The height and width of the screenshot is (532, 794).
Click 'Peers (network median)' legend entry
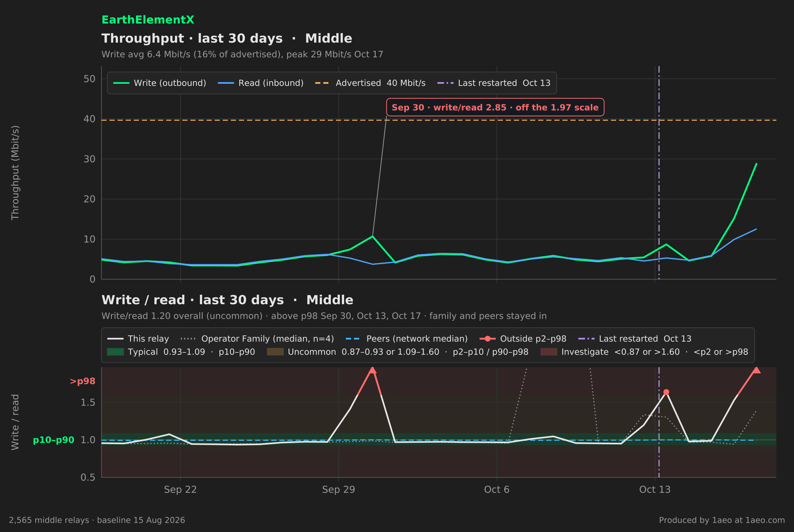[x=407, y=339]
